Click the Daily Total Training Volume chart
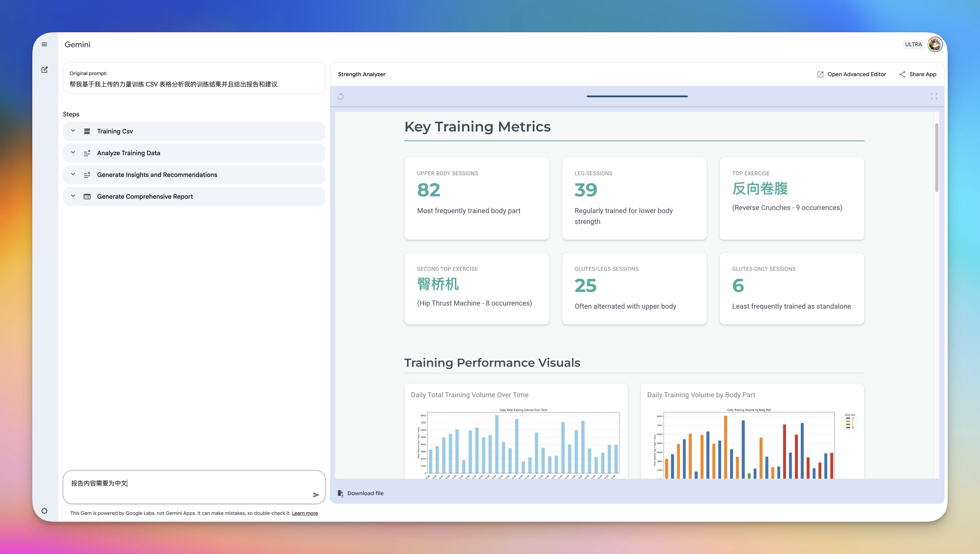The image size is (980, 554). (x=523, y=443)
